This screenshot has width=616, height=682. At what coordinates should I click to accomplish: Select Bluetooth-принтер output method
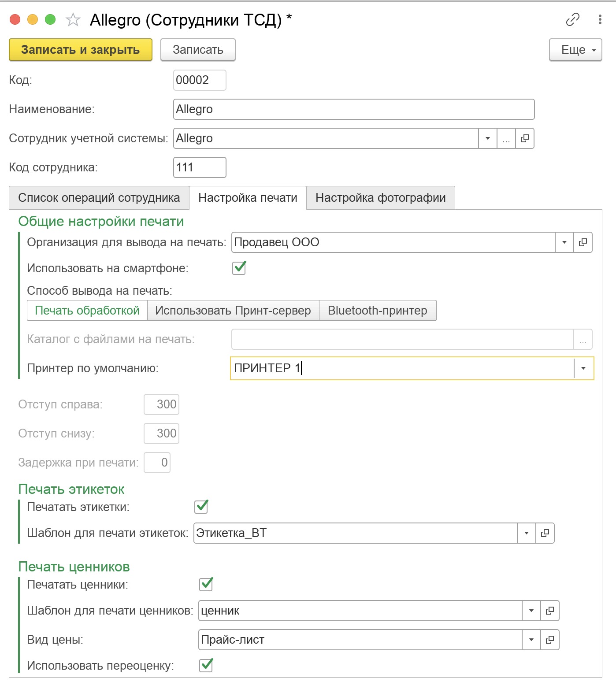pos(378,311)
